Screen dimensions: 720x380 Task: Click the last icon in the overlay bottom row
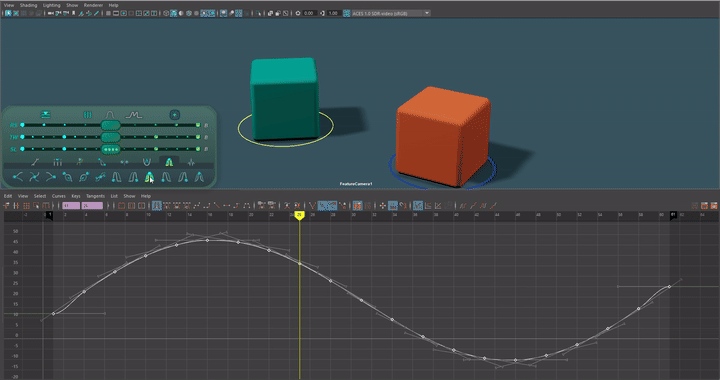[x=199, y=177]
